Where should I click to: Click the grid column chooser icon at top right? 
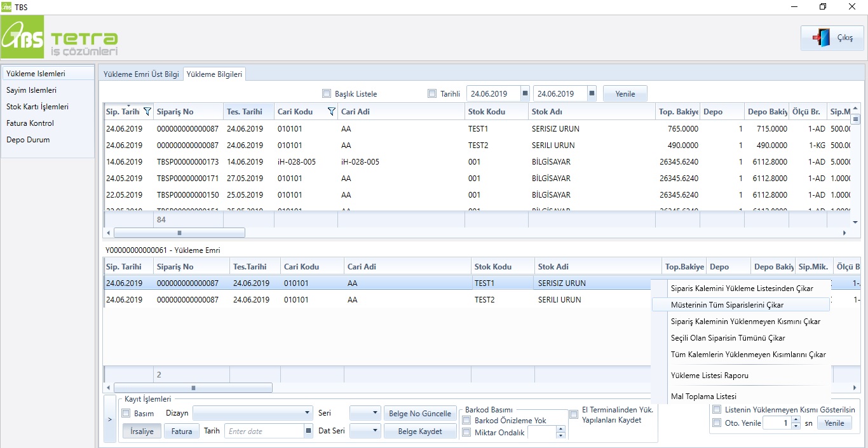point(855,118)
